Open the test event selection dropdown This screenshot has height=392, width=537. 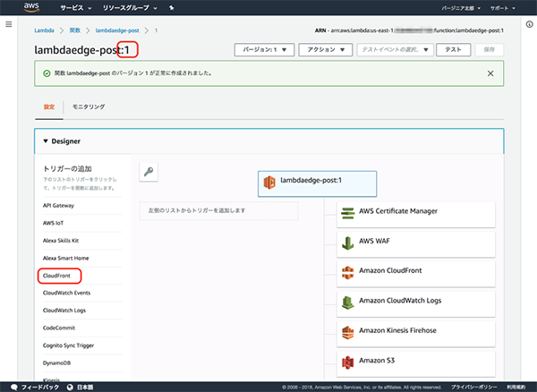click(x=396, y=49)
